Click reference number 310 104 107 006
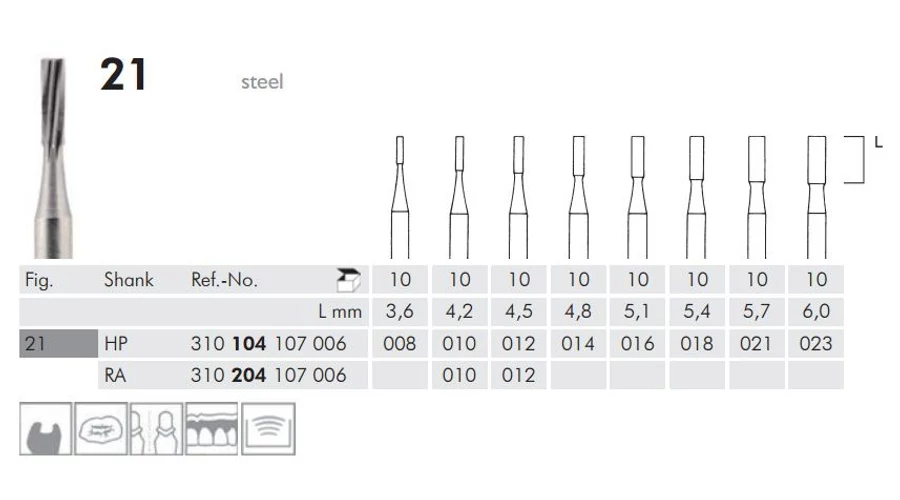This screenshot has width=900, height=500. (269, 343)
